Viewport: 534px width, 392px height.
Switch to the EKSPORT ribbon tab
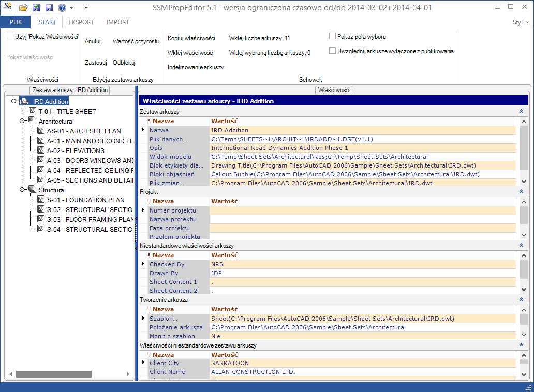pos(81,22)
